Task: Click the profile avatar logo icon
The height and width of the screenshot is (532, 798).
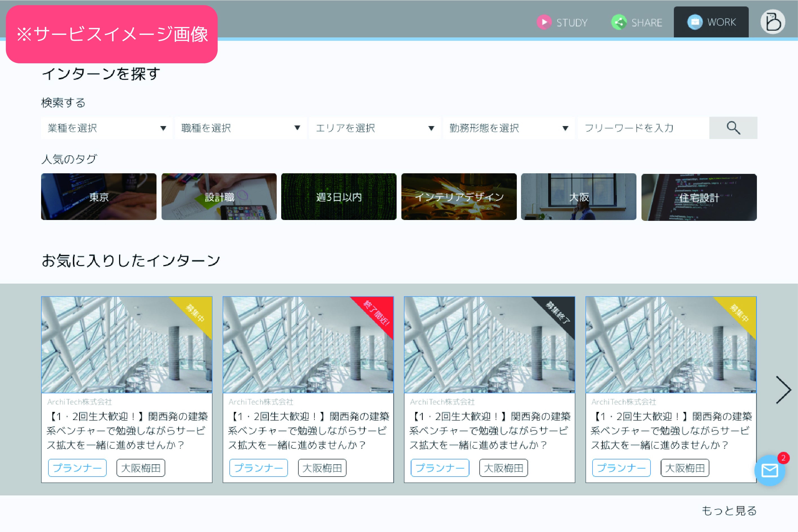Action: [x=773, y=22]
